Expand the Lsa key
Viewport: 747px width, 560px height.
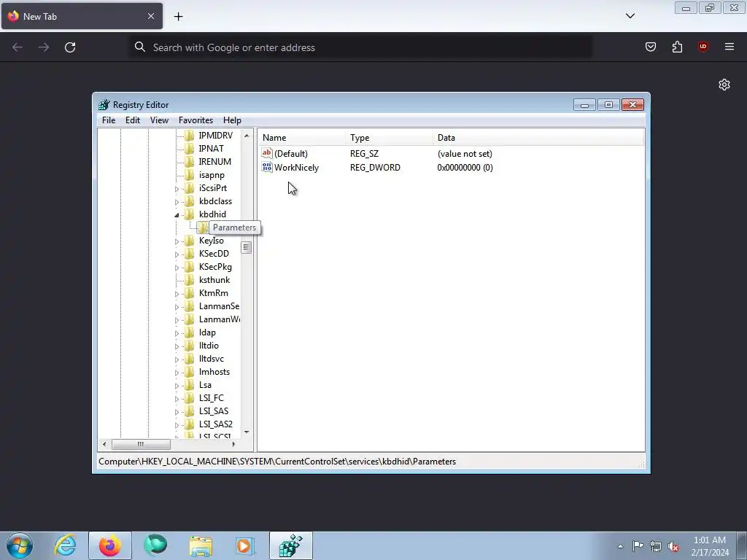coord(177,386)
